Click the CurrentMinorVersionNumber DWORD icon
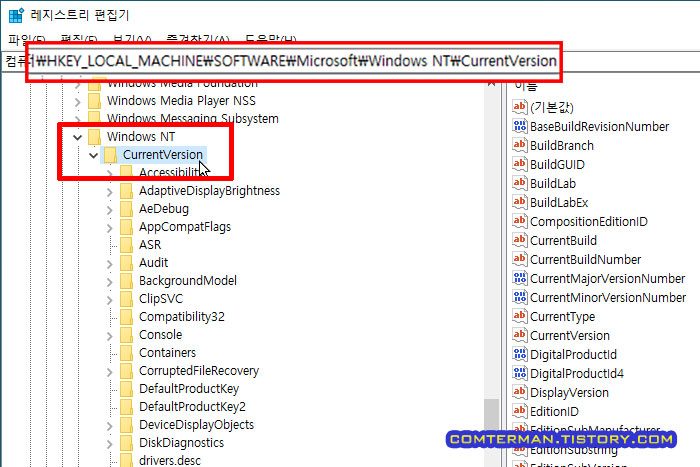Screen dimensions: 700x467 tap(520, 297)
